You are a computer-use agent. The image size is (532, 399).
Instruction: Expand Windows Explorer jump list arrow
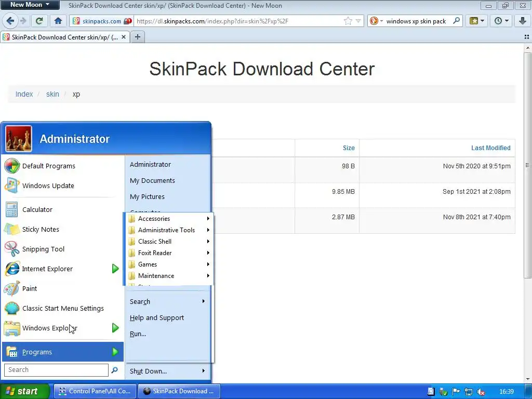click(115, 328)
